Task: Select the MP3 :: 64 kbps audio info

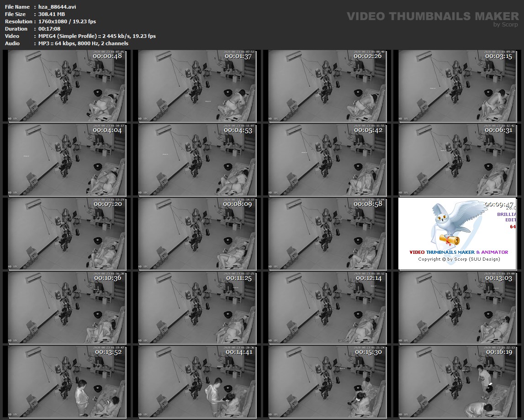Action: point(83,43)
